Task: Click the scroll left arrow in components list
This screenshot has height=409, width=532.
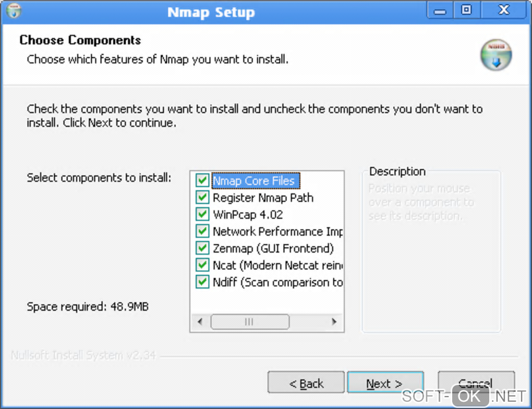Action: point(200,322)
